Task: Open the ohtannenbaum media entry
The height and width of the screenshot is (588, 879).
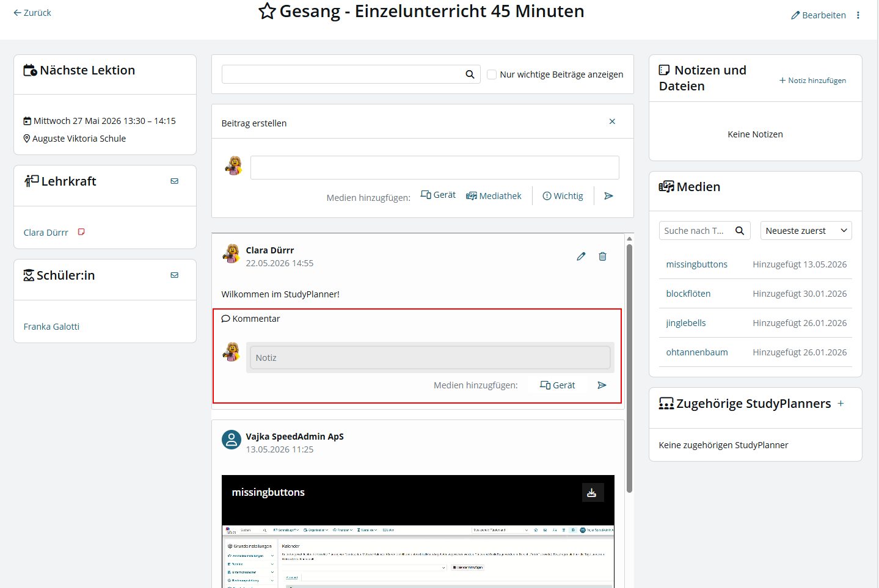Action: (697, 352)
